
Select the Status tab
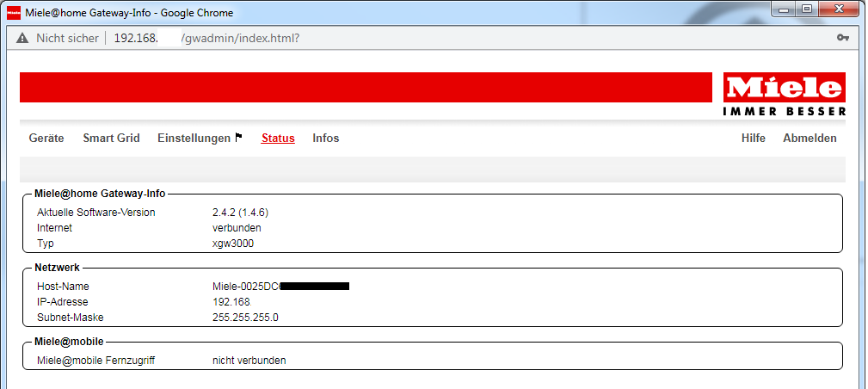click(278, 139)
